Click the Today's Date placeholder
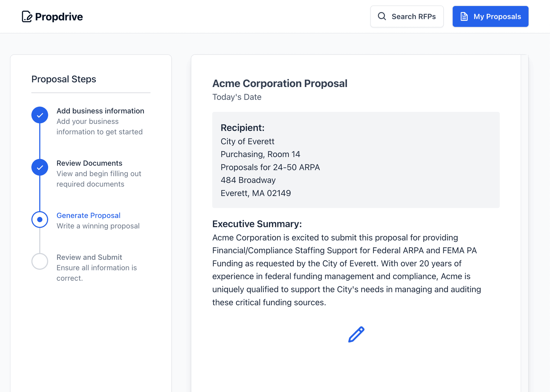The height and width of the screenshot is (392, 550). pyautogui.click(x=237, y=97)
